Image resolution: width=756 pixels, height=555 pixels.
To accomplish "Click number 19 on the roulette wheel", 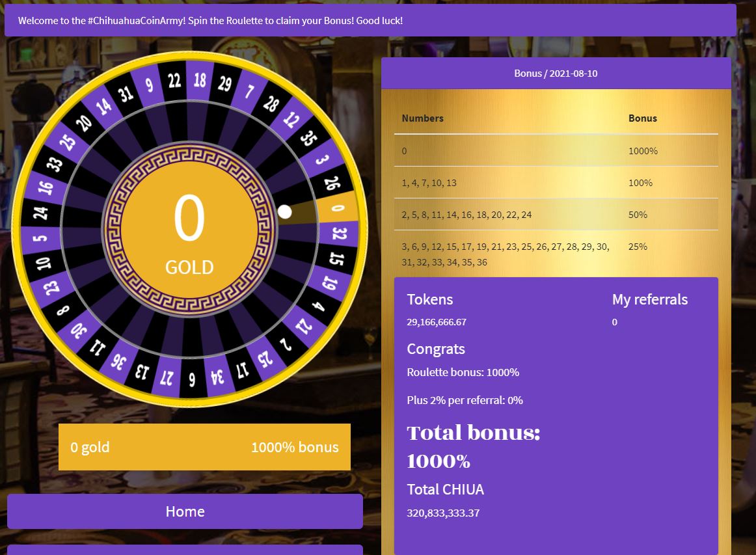I will (329, 283).
